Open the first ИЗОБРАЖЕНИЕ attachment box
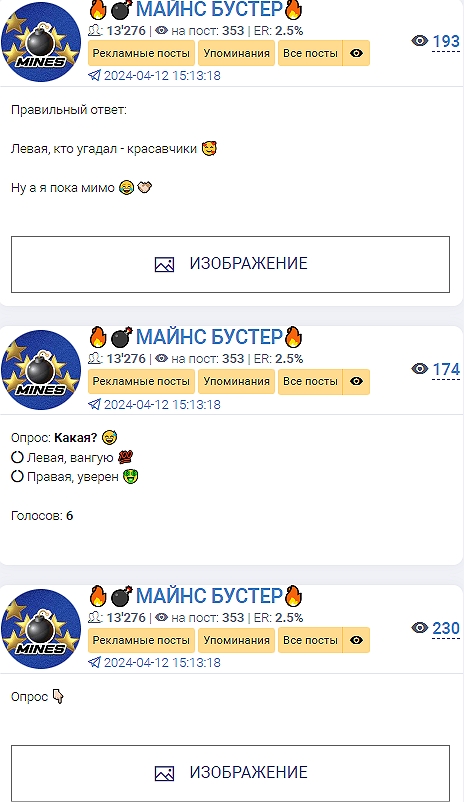Viewport: 464px width, 802px height. 230,264
